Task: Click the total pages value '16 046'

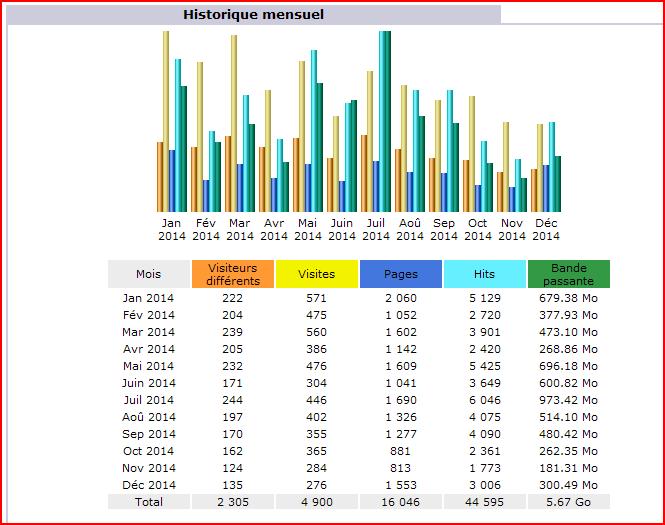Action: (x=401, y=502)
